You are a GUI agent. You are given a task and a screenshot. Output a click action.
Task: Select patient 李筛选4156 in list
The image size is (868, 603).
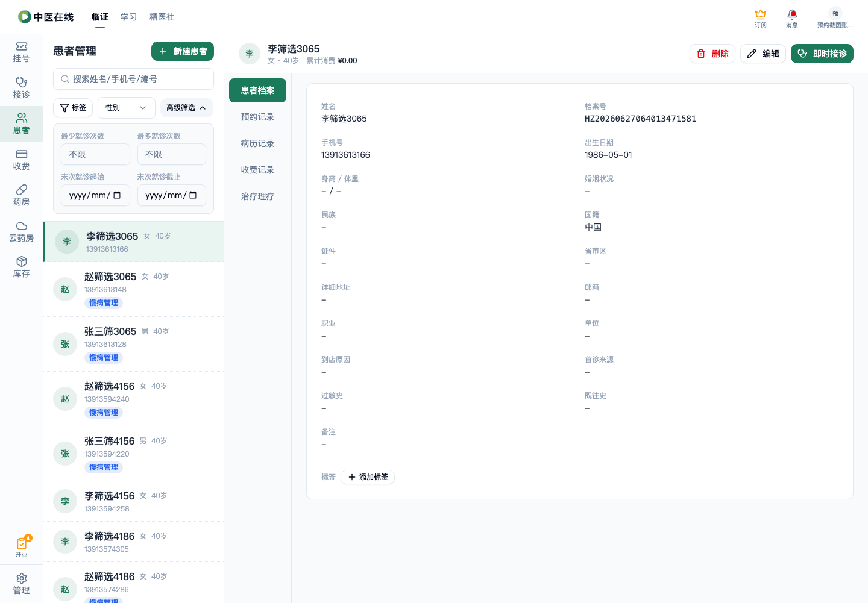pyautogui.click(x=134, y=501)
